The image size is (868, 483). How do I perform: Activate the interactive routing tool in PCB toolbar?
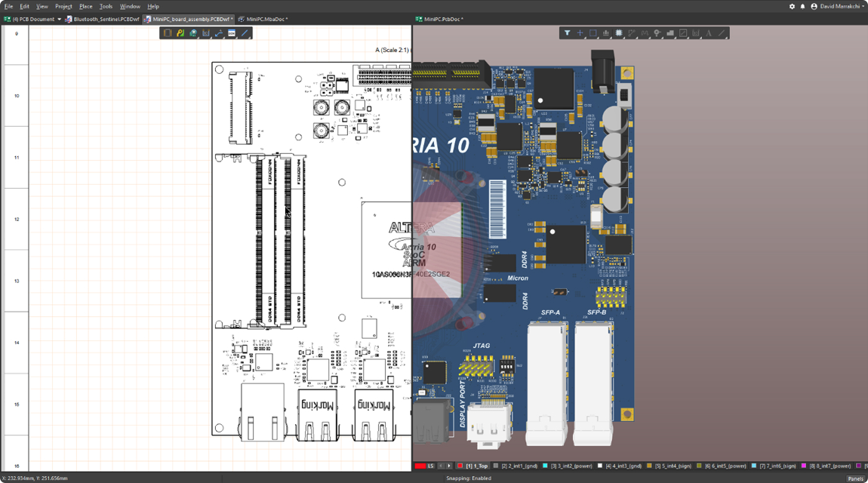click(632, 33)
